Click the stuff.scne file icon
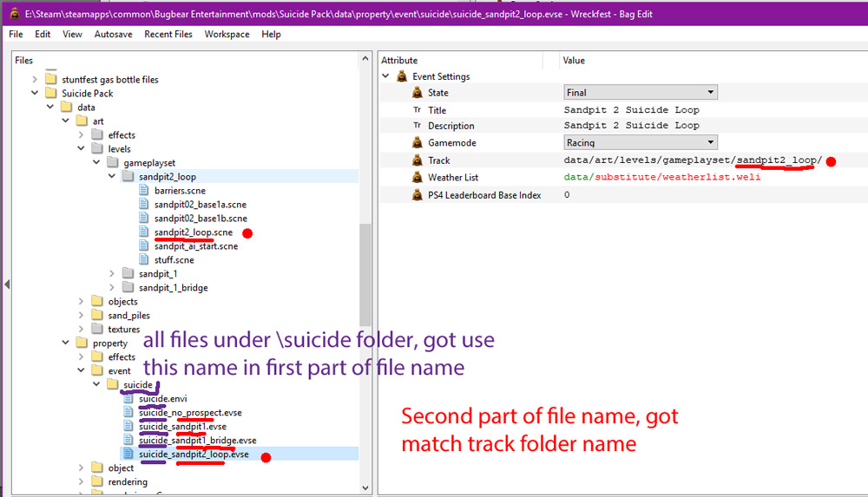Screen dimensions: 868x497 [144, 259]
